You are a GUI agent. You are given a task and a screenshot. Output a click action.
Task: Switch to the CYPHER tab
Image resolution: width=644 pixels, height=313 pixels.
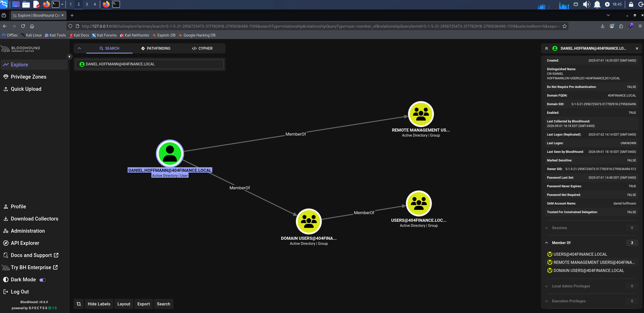pos(202,48)
